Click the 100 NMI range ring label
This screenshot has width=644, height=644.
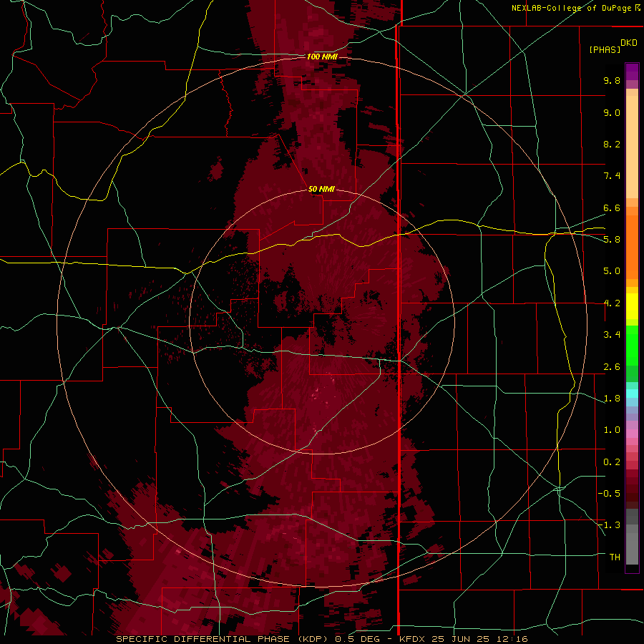(x=322, y=57)
